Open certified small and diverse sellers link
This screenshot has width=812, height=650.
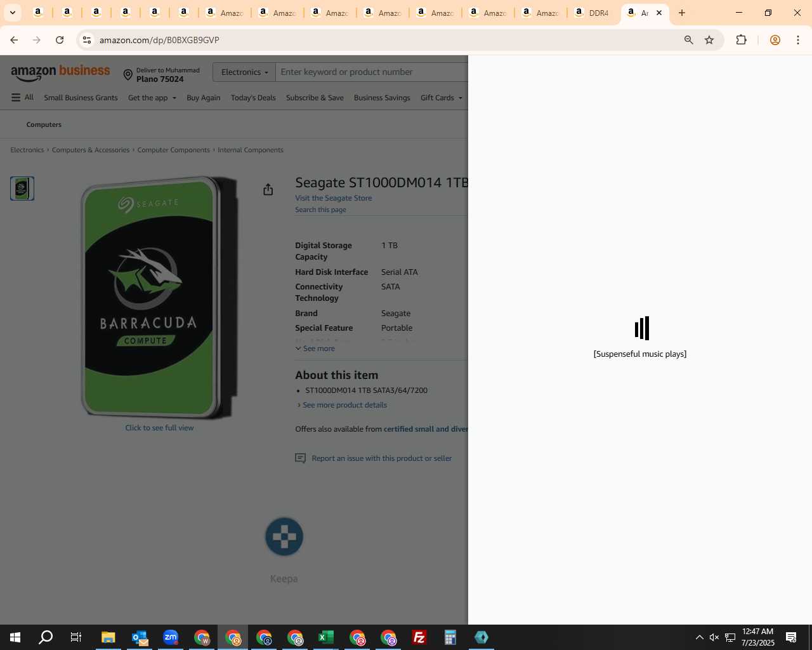pyautogui.click(x=426, y=429)
